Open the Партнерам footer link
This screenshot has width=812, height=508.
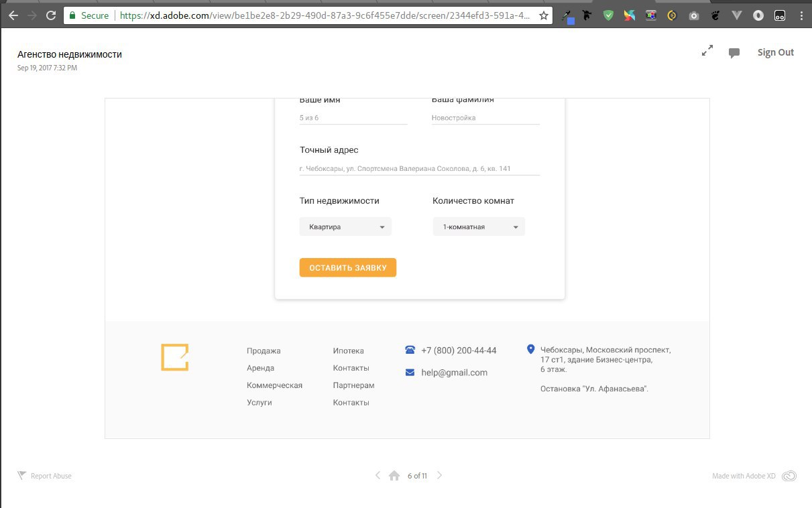tap(353, 385)
